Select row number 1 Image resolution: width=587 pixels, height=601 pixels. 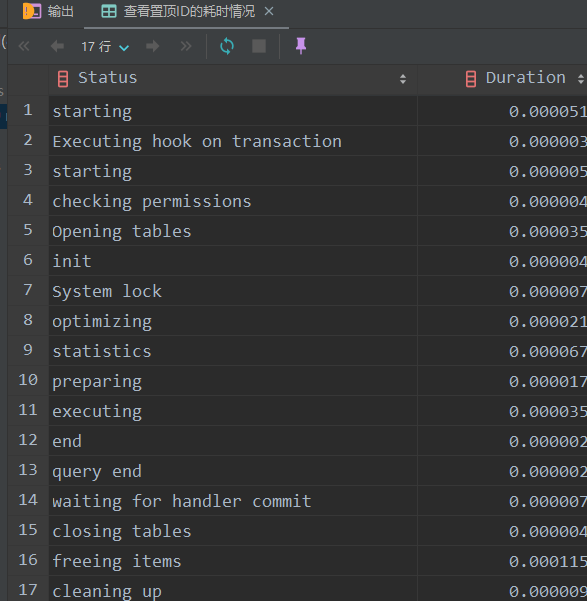coord(28,110)
